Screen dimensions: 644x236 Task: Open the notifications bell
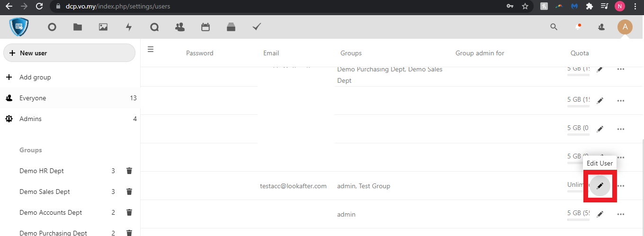coord(578,27)
